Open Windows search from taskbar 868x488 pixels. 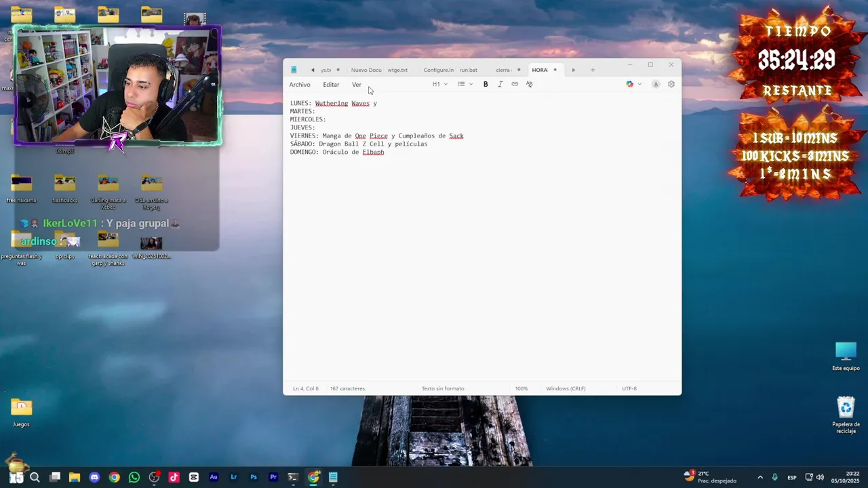(x=35, y=477)
